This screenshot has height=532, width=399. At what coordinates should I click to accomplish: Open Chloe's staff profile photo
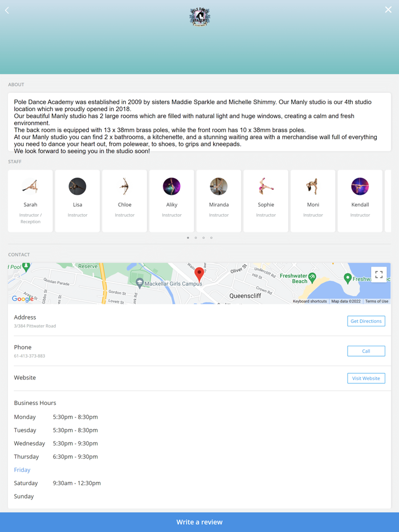(125, 186)
